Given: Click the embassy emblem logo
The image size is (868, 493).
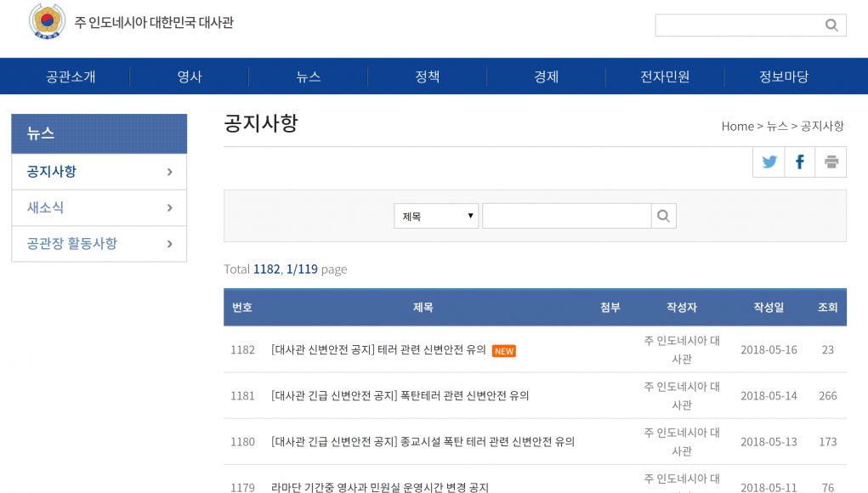Looking at the screenshot, I should pos(47,22).
